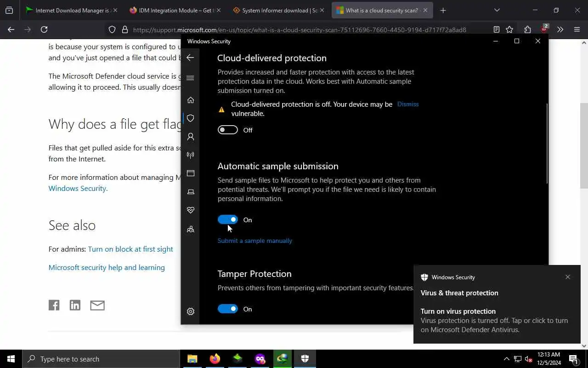
Task: Open Turn on block at first sight link
Action: (x=130, y=249)
